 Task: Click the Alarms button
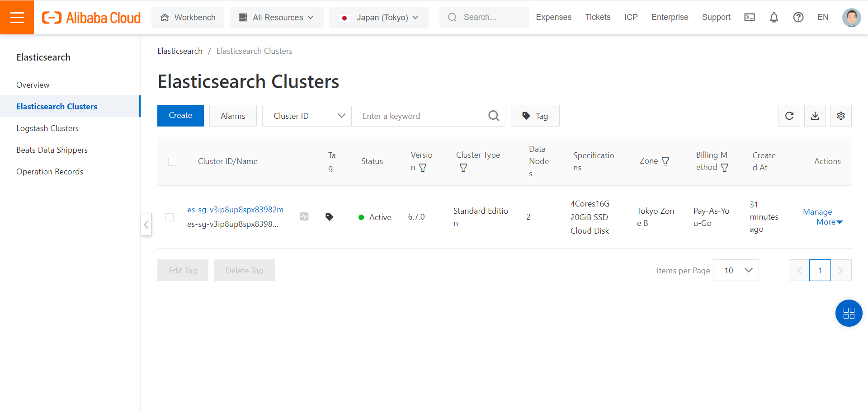tap(233, 116)
